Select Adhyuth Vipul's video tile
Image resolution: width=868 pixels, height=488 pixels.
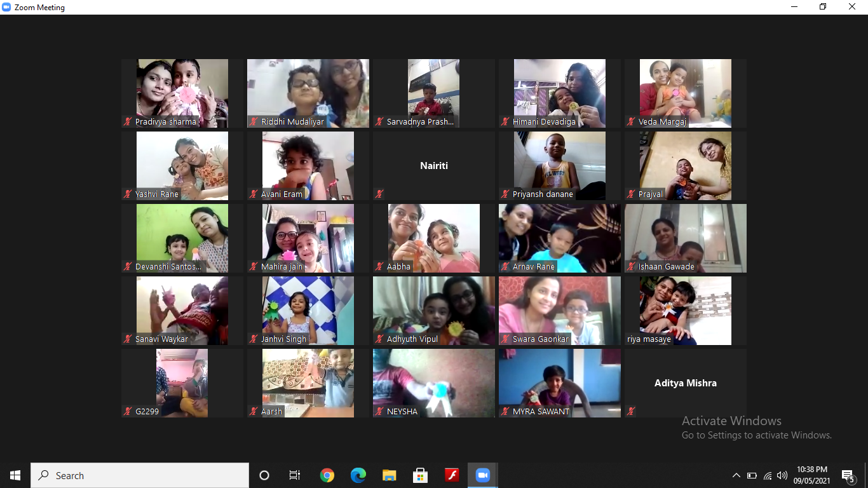(x=434, y=311)
